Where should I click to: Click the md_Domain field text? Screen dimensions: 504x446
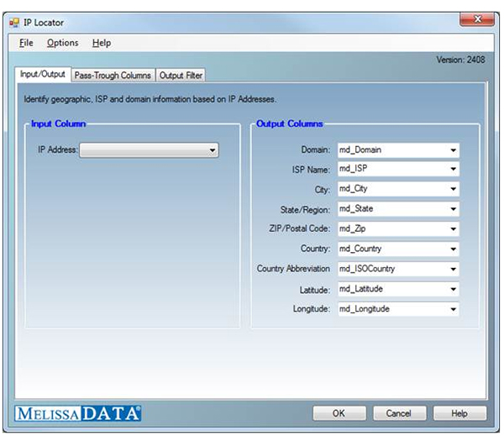[x=360, y=150]
